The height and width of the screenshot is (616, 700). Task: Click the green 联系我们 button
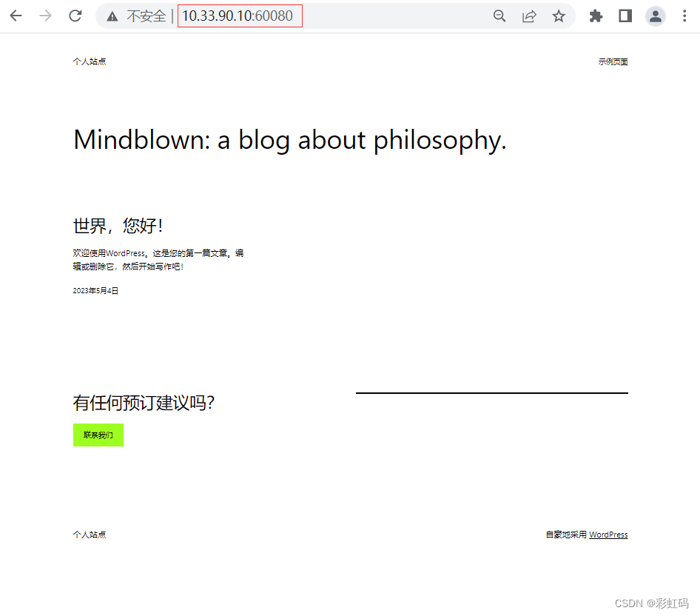coord(98,435)
